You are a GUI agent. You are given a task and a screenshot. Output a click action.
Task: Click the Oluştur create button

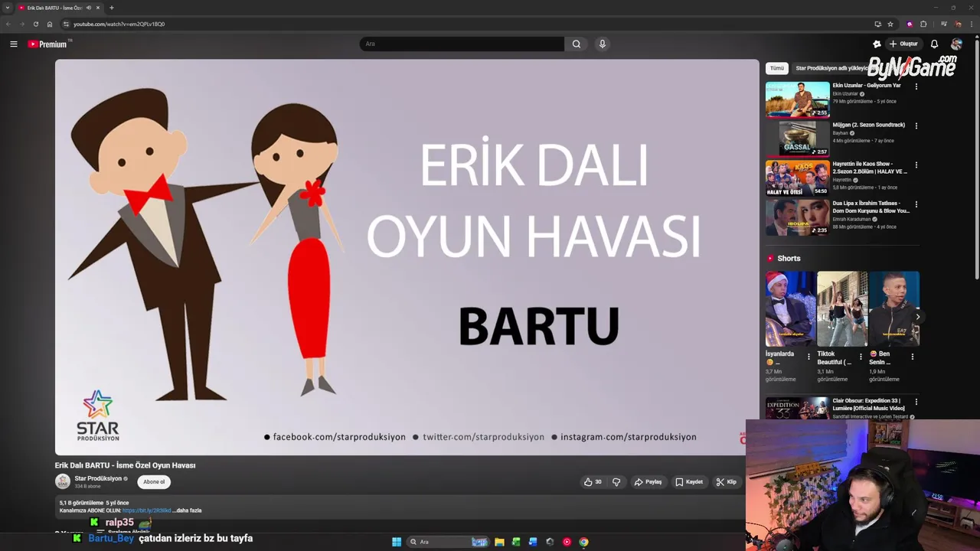903,44
